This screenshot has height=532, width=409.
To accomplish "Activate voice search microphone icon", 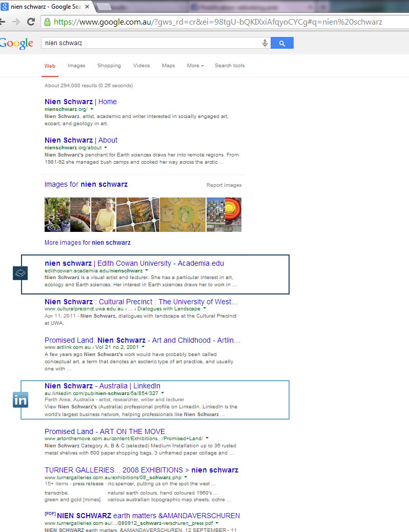I will [x=265, y=43].
